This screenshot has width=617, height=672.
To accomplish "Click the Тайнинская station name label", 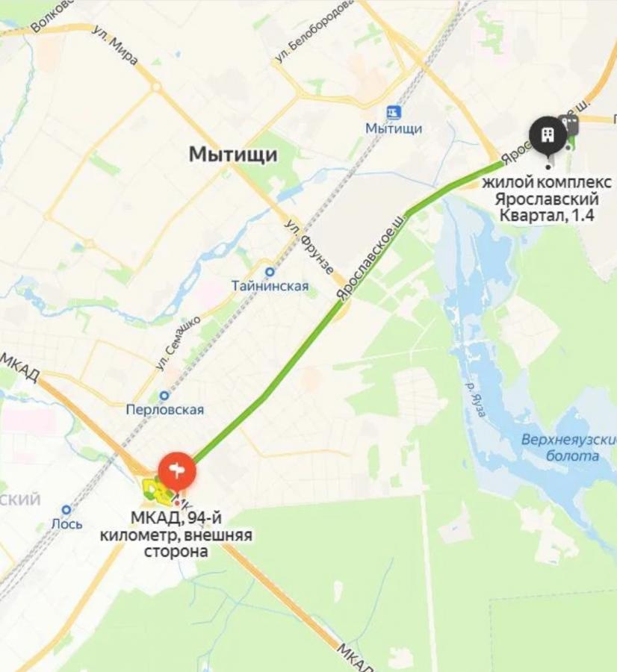I will (270, 286).
